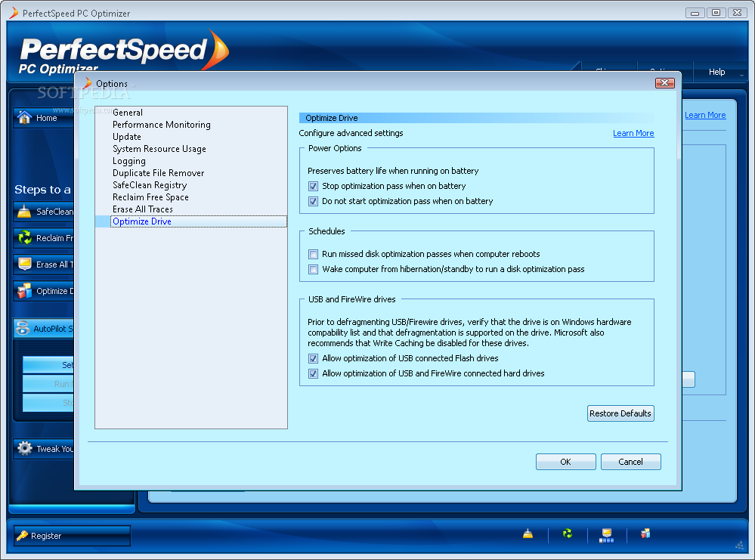Image resolution: width=755 pixels, height=560 pixels.
Task: Select Erase All Traces category
Action: [x=143, y=209]
